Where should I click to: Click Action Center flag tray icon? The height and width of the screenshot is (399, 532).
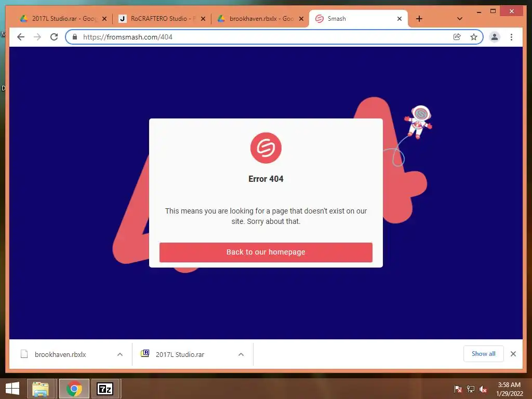(x=458, y=389)
